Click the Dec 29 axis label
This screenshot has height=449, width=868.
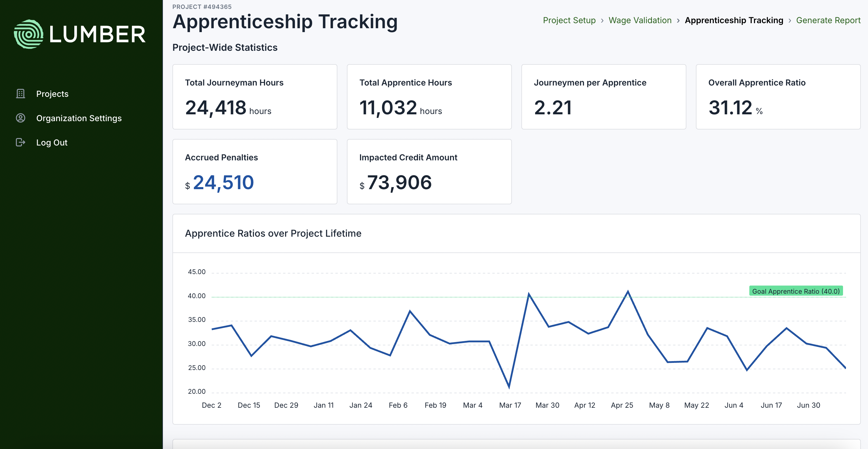click(286, 405)
